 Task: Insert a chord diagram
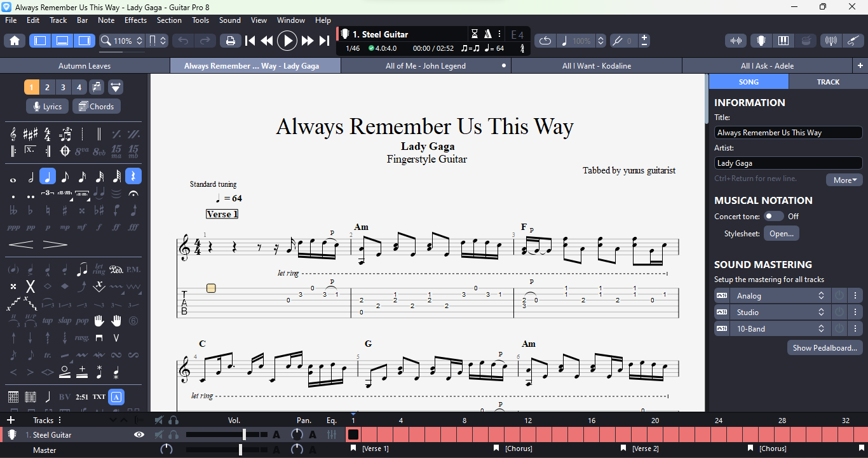point(13,397)
